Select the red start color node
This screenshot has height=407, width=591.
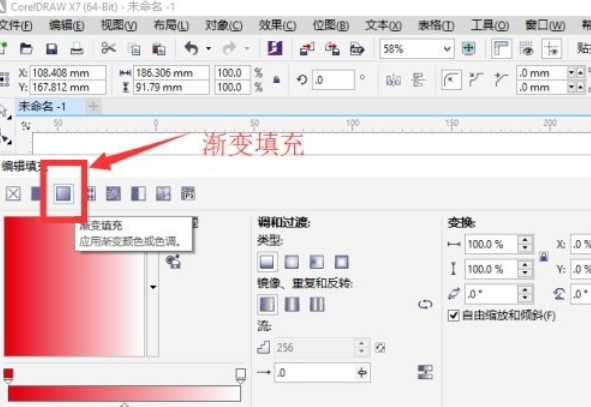[8, 376]
